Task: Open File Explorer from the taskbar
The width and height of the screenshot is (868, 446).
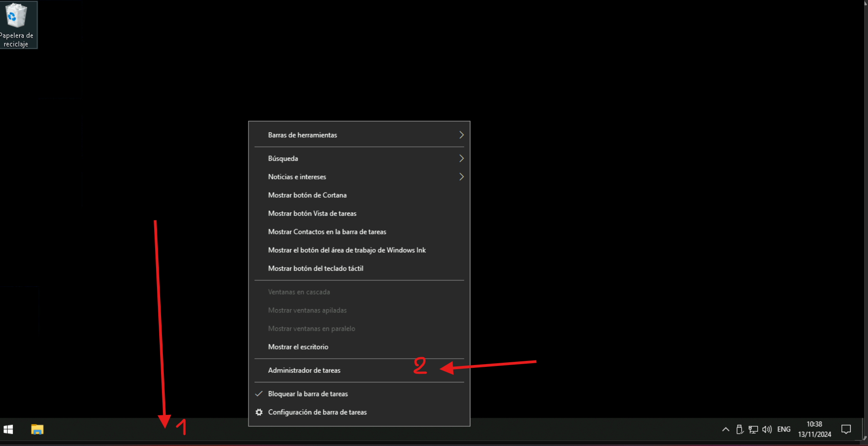Action: pos(37,430)
